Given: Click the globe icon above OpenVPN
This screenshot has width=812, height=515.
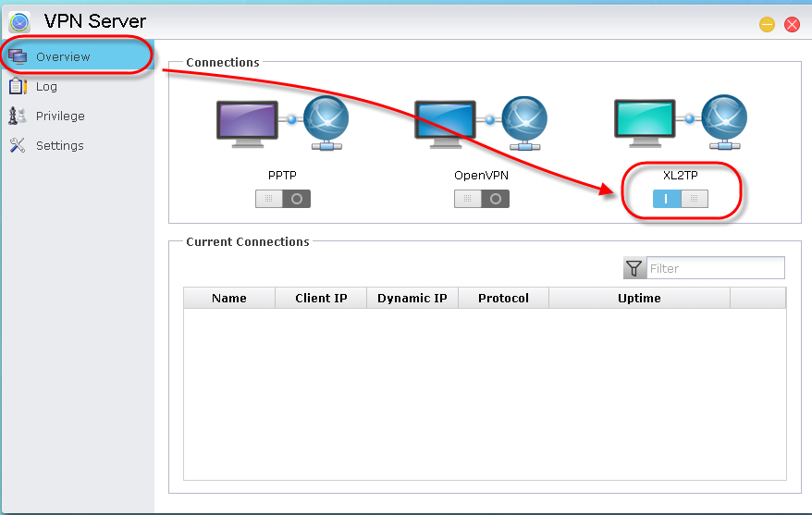Looking at the screenshot, I should point(524,123).
